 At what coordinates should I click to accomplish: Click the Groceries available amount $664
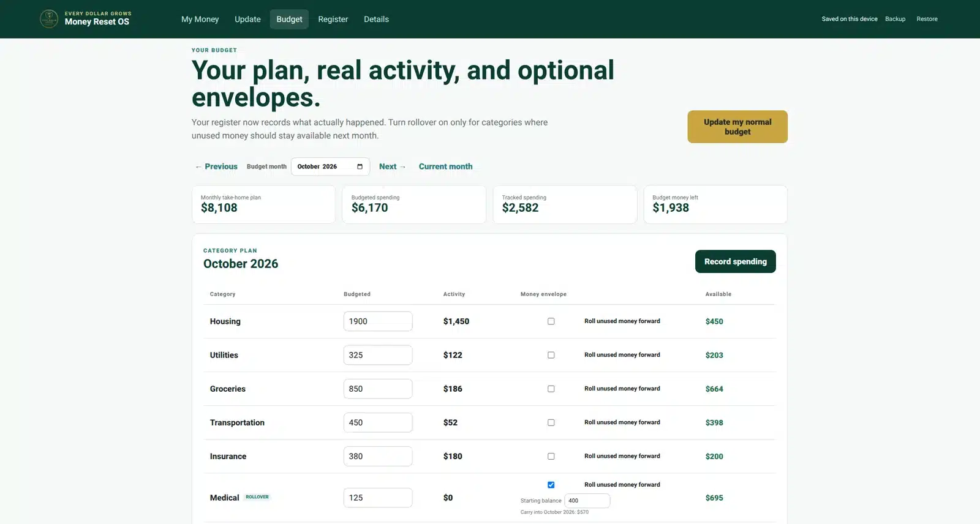tap(714, 389)
